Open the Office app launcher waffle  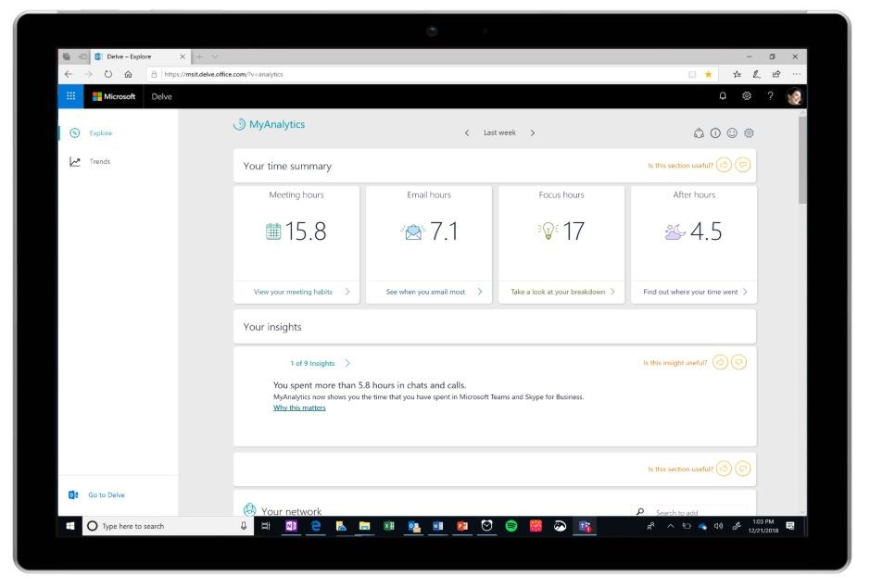coord(70,96)
